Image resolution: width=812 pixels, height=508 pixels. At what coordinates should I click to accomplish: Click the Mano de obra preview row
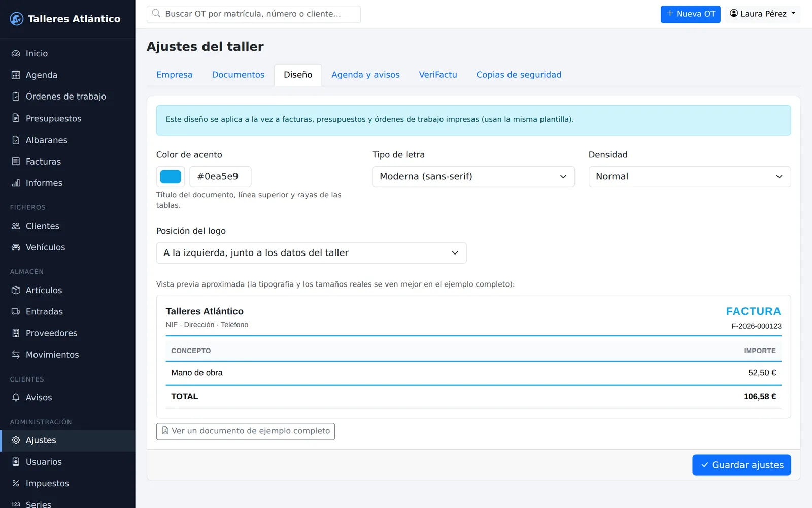473,373
